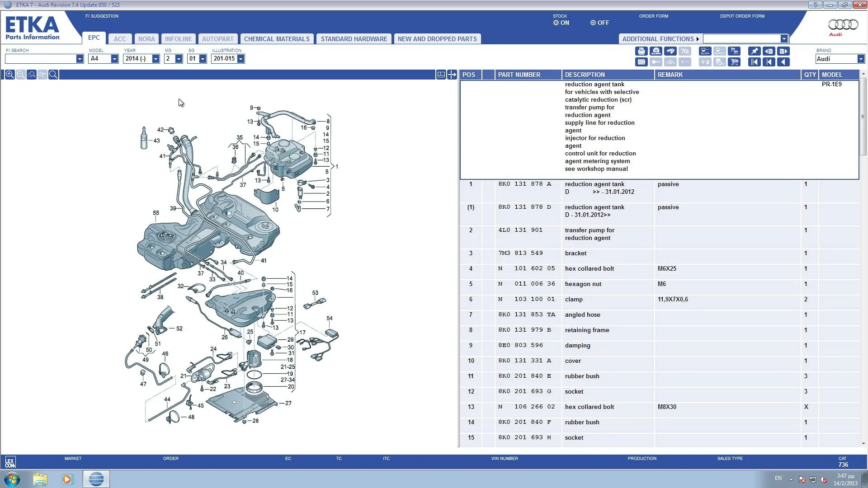Switch to the CHEMICAL MATERIALS tab

277,39
